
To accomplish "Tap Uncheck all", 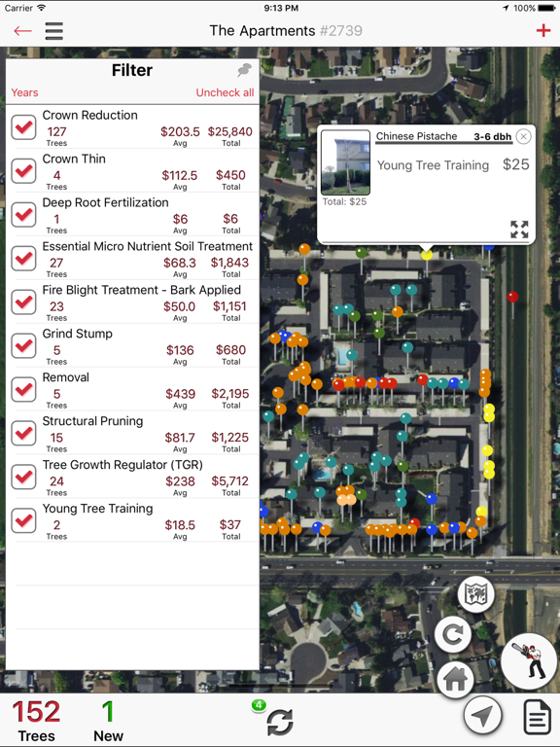I will click(225, 93).
